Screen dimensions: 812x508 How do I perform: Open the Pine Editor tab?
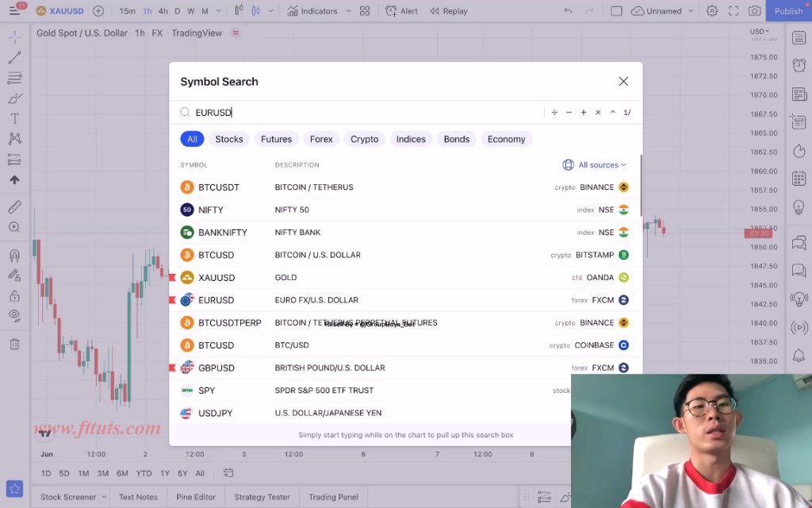point(196,497)
